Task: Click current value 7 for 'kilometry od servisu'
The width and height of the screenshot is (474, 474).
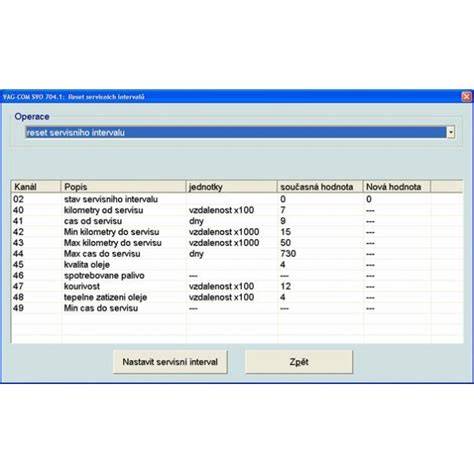Action: point(283,210)
